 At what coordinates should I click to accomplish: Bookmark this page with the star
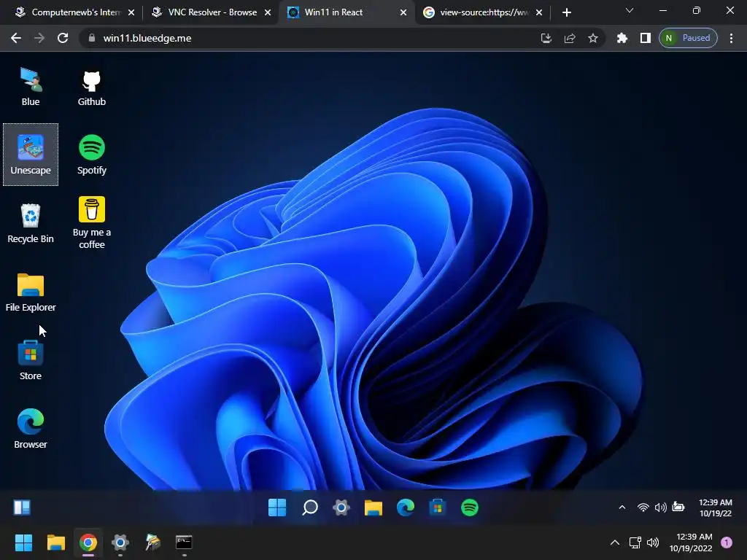(592, 38)
